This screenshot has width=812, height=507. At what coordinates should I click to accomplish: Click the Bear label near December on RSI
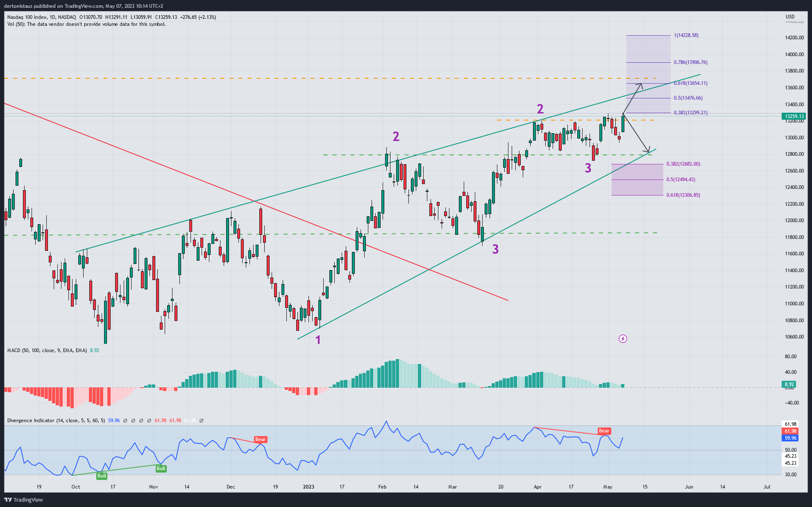260,439
